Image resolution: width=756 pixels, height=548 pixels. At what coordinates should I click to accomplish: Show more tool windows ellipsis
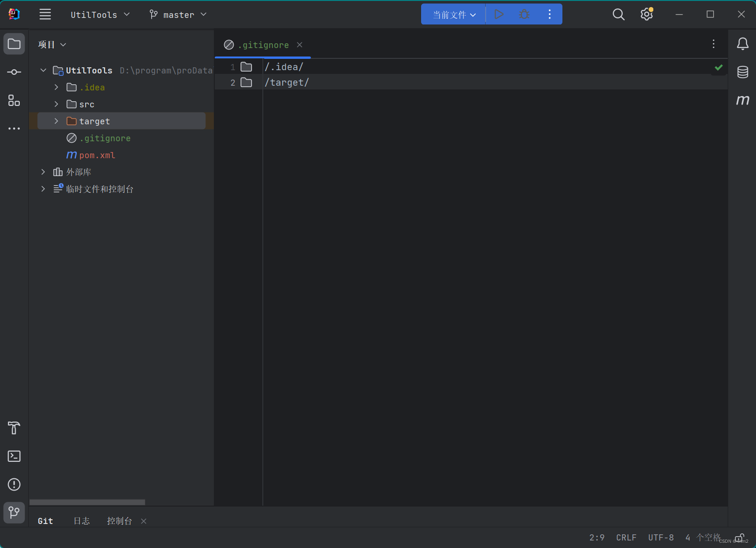[14, 129]
